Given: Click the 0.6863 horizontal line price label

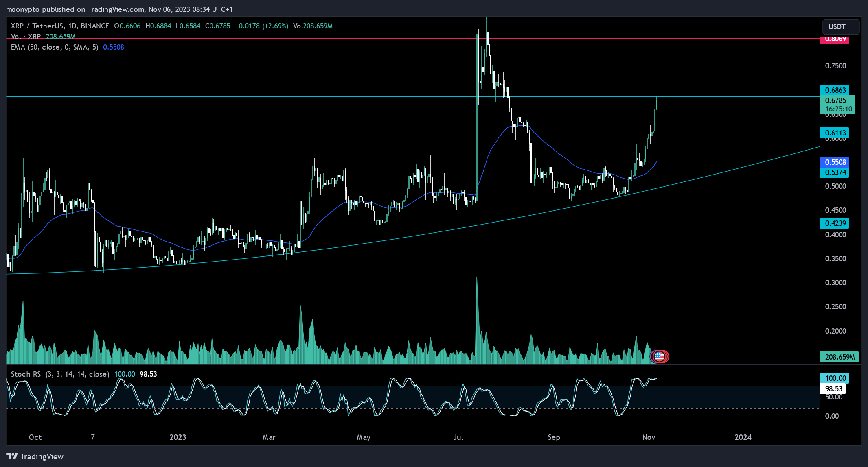Looking at the screenshot, I should coord(835,90).
